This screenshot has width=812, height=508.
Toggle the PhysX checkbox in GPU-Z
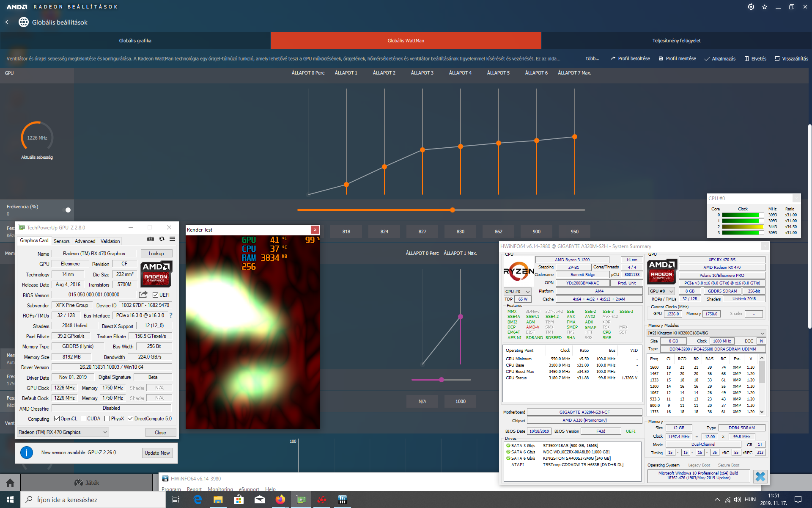point(107,419)
